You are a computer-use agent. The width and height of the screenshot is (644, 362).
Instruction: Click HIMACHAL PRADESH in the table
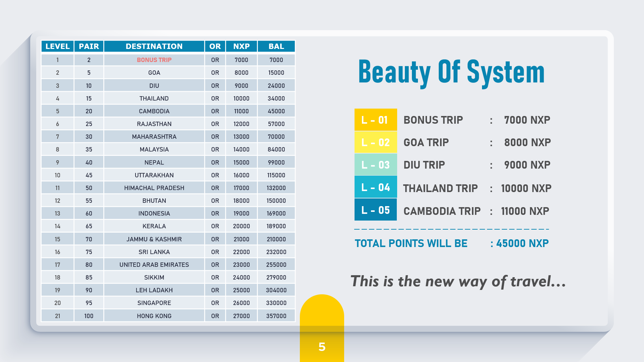tap(154, 188)
